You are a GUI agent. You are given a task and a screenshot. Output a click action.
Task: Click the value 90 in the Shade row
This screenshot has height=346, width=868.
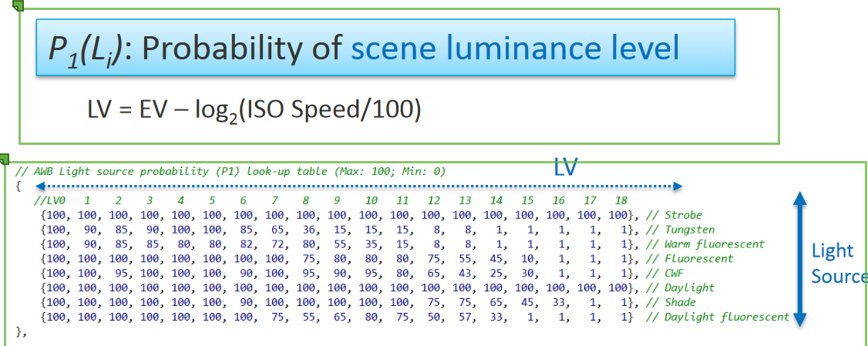[247, 302]
